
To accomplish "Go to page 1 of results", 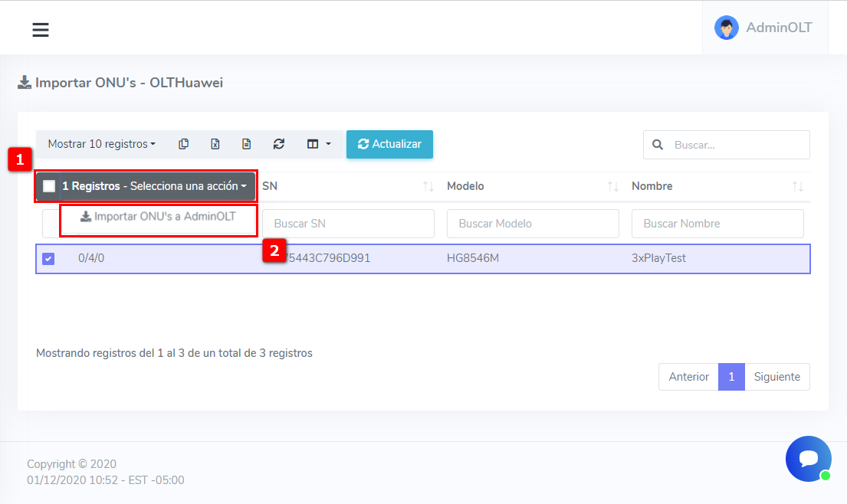I will coord(731,377).
